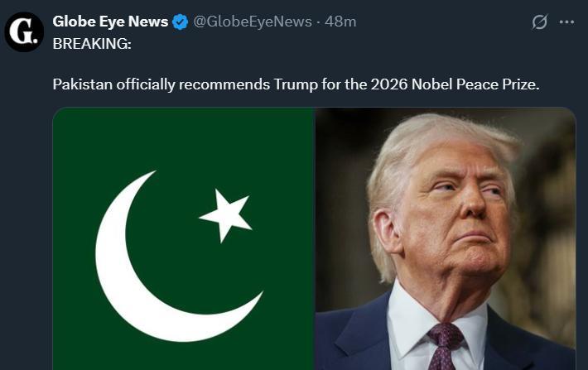Open the portrait photo of man in suit

[x=446, y=238]
